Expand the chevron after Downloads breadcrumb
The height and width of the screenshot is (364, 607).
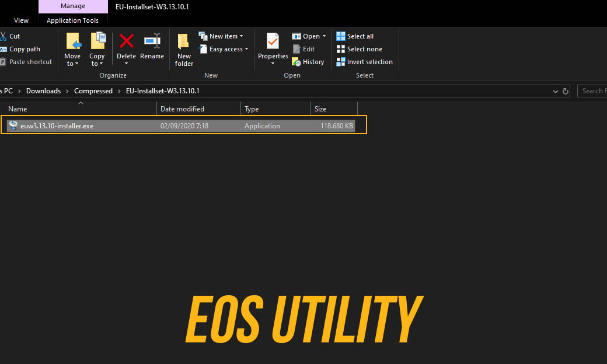(67, 91)
